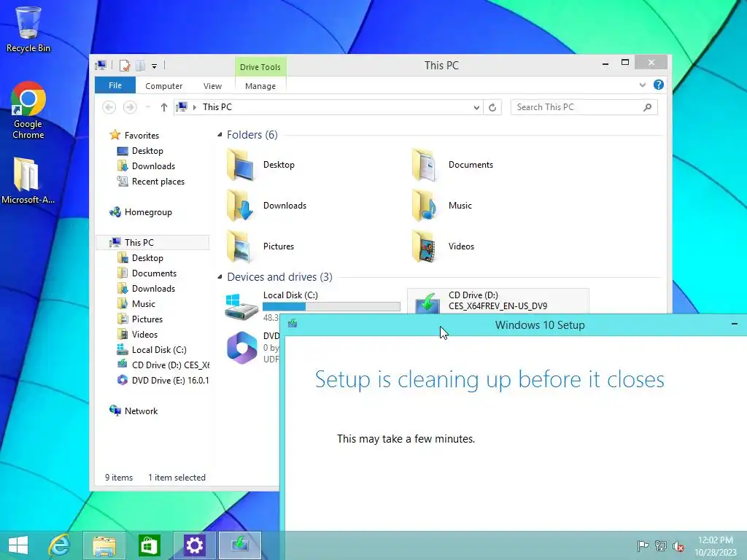Open the Start button on taskbar
747x560 pixels.
pos(18,545)
